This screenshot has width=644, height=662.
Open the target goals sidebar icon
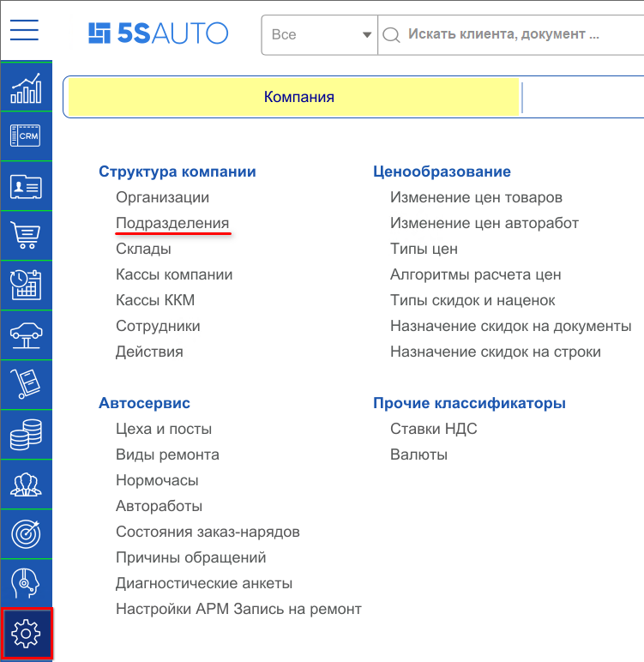pos(27,534)
